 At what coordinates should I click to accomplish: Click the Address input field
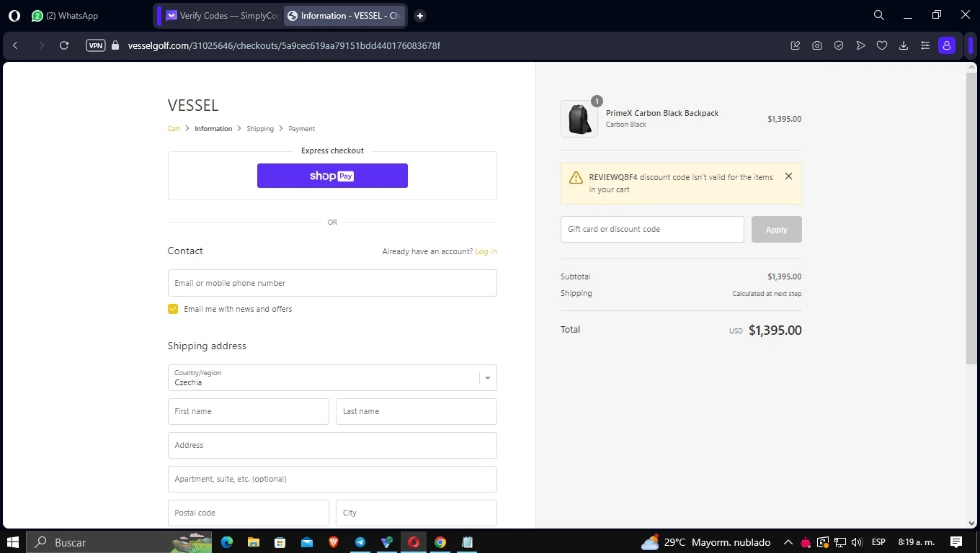(x=332, y=446)
